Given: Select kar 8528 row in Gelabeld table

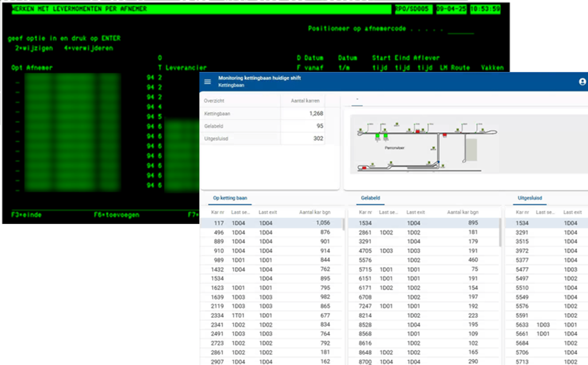Looking at the screenshot, I should (x=423, y=324).
